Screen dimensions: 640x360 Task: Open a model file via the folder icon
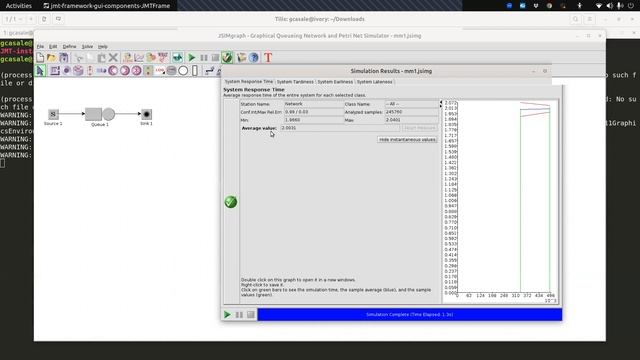coord(51,58)
